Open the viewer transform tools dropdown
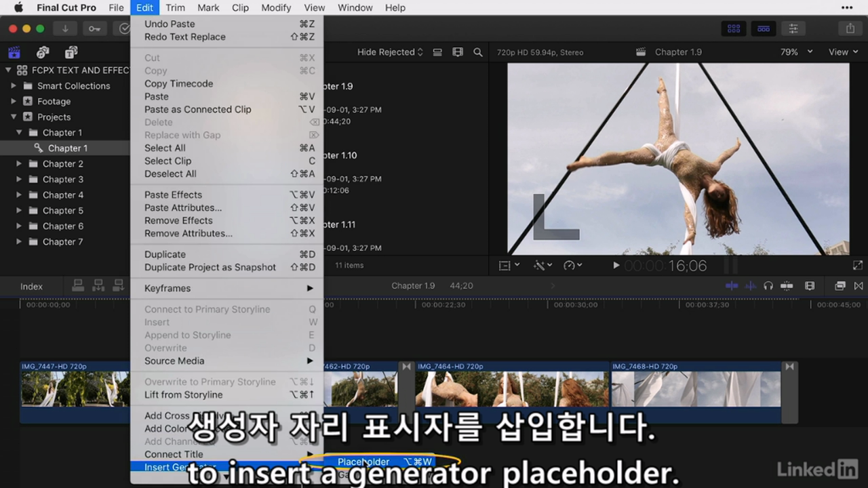Viewport: 868px width, 488px height. pyautogui.click(x=509, y=266)
